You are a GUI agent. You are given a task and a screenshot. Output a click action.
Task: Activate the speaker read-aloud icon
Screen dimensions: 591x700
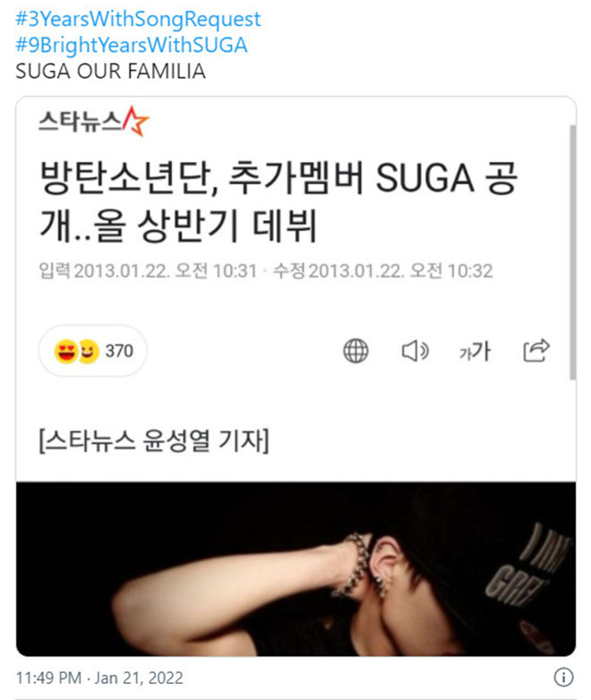(415, 351)
